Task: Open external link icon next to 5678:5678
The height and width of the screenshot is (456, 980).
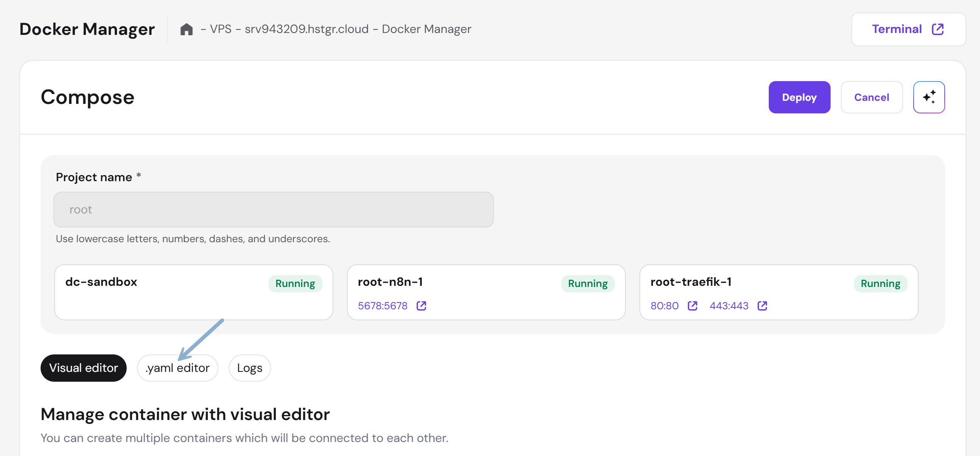Action: [x=421, y=306]
